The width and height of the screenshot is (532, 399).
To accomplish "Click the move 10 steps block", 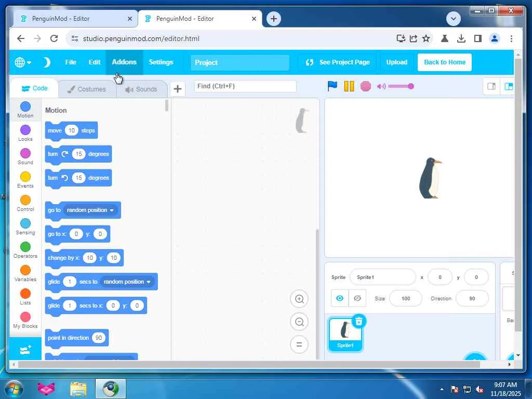I will click(x=71, y=130).
